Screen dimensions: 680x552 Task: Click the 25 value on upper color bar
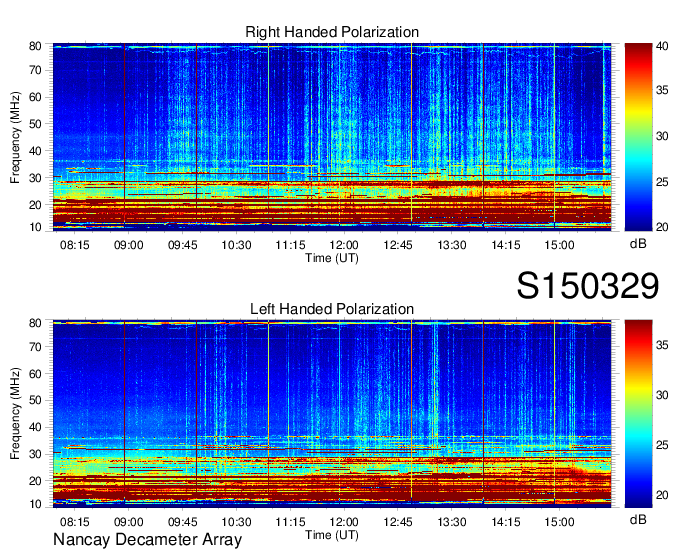click(x=662, y=182)
